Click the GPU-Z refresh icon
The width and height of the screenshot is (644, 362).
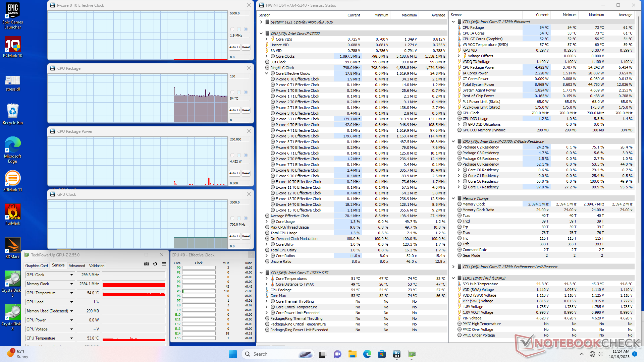pos(155,264)
